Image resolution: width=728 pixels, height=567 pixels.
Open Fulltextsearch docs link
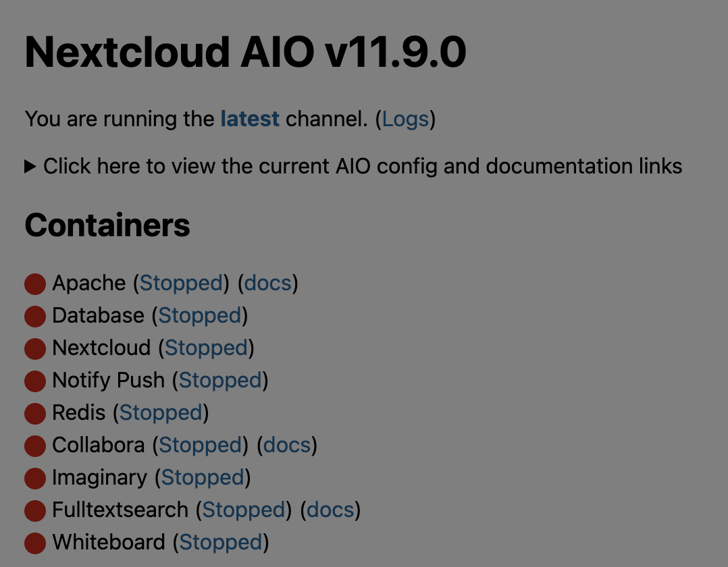tap(330, 510)
